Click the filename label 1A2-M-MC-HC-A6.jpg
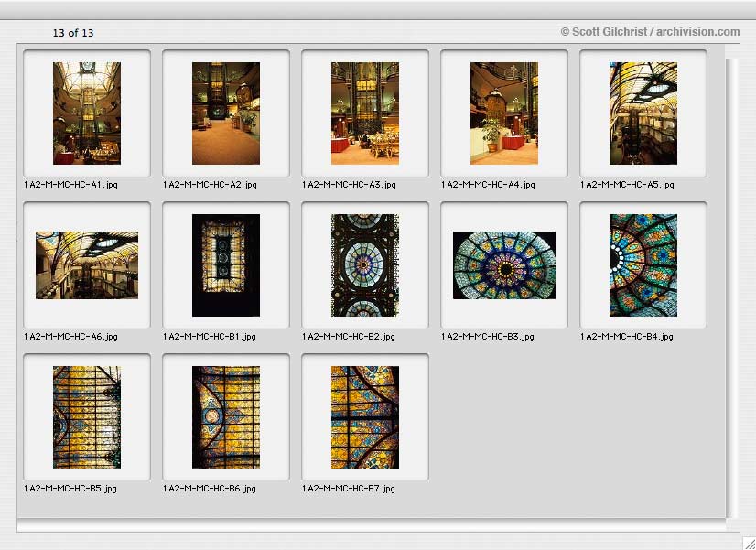 tap(70, 337)
